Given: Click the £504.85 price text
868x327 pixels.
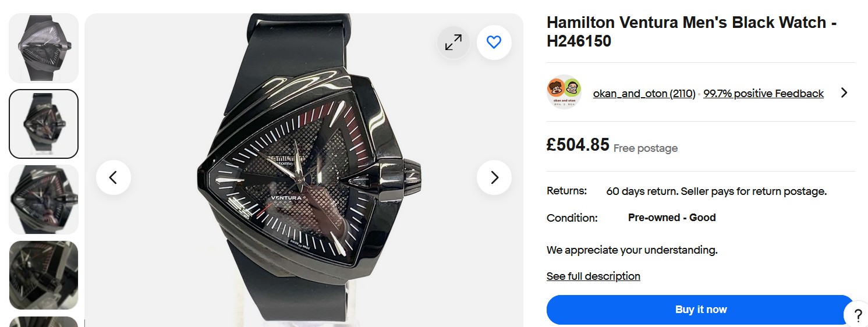Looking at the screenshot, I should click(578, 145).
